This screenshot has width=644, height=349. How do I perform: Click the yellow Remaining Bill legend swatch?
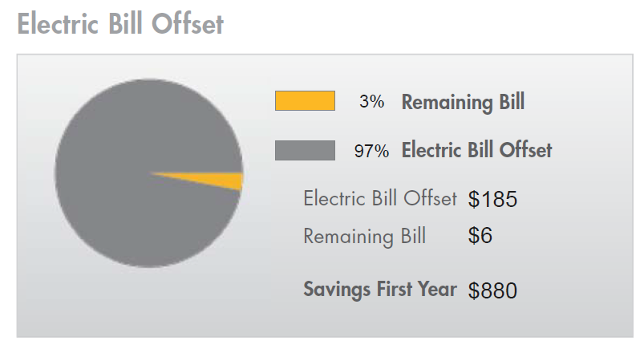(x=305, y=101)
